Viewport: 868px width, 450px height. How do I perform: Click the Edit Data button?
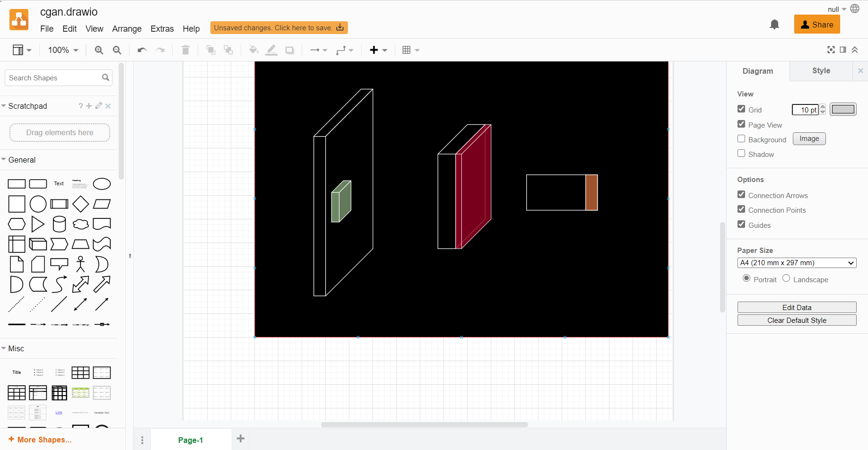click(797, 307)
